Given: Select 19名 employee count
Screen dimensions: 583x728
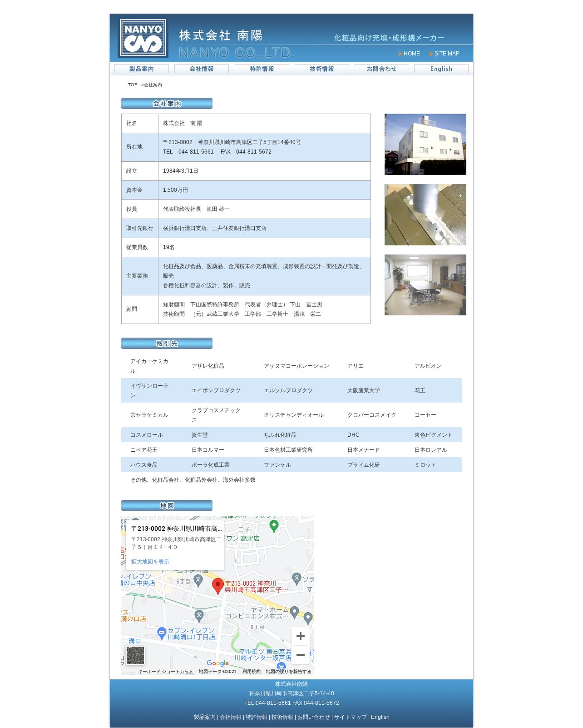Looking at the screenshot, I should [x=169, y=247].
